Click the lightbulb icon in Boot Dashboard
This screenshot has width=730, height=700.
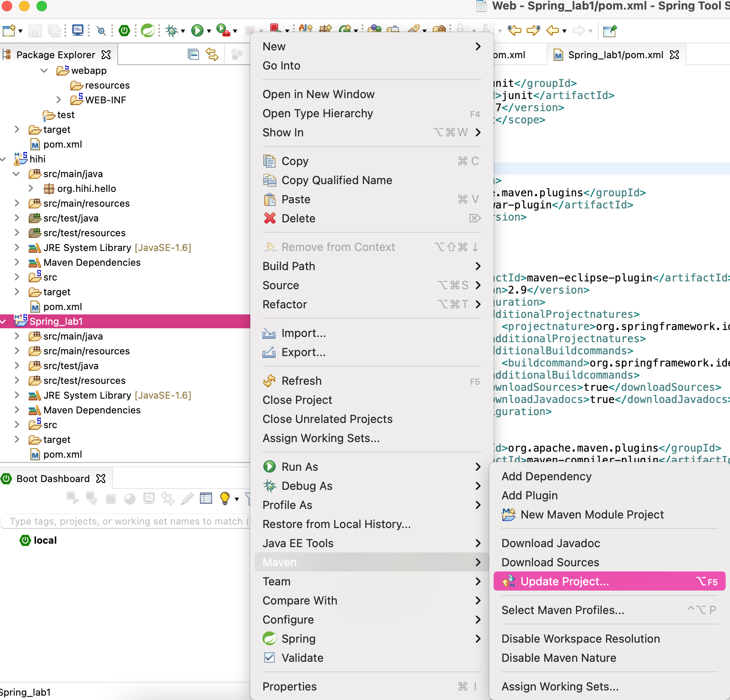[225, 498]
